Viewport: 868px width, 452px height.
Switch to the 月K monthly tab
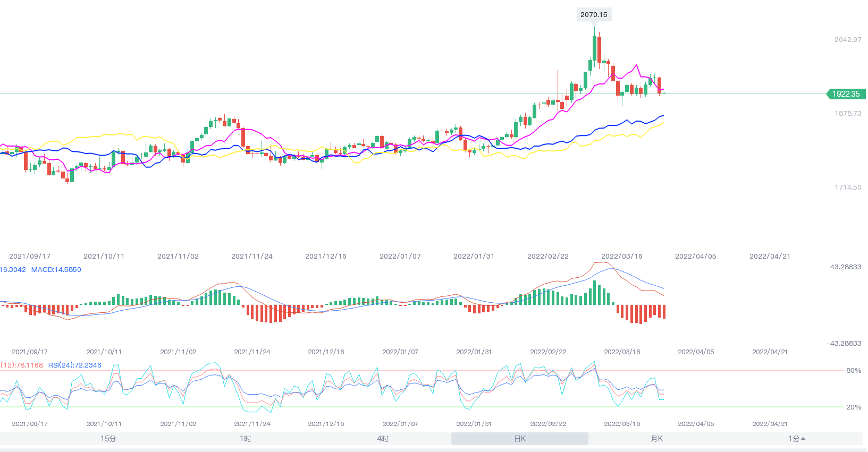(657, 439)
